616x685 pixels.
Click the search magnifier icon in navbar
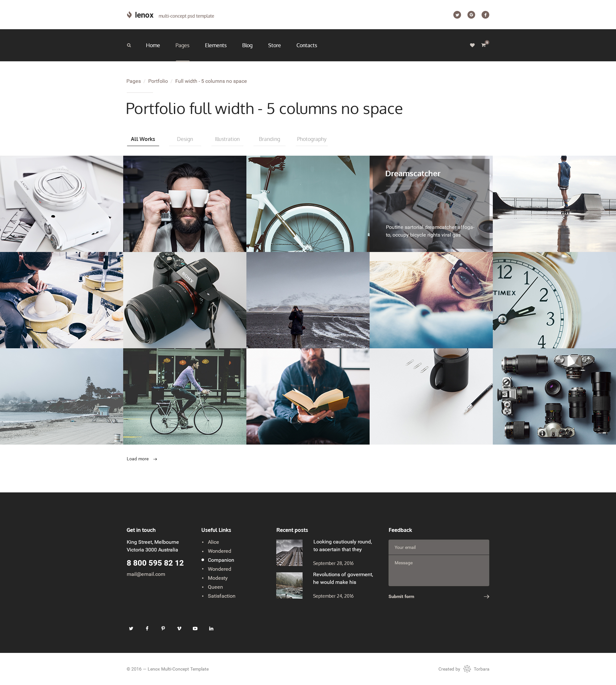[x=129, y=45]
